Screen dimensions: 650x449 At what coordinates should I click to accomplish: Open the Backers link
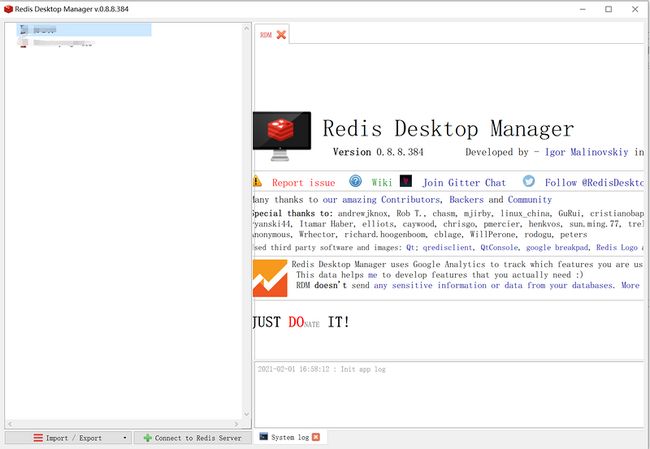click(x=466, y=200)
